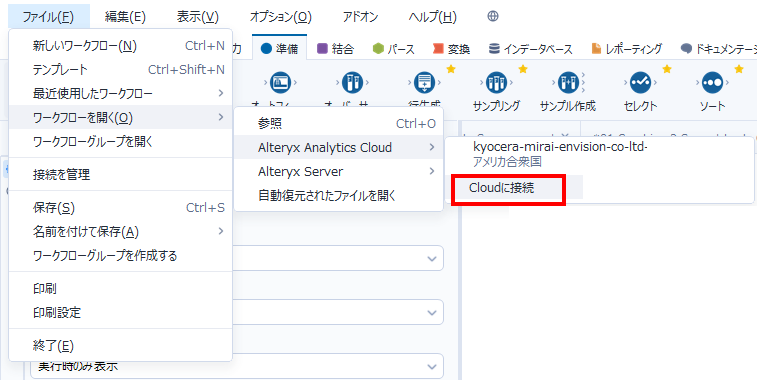Select 接続を管理 menu entry
The image size is (757, 380).
[121, 174]
